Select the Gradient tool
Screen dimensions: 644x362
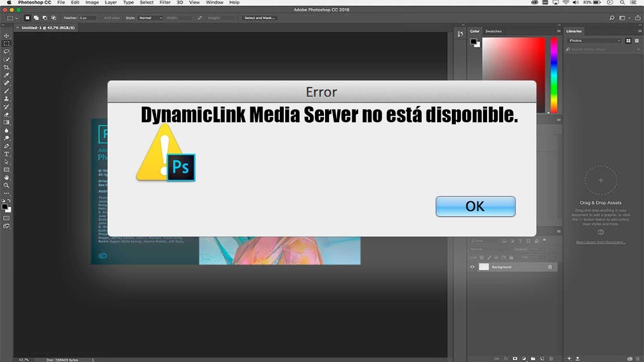[x=7, y=122]
